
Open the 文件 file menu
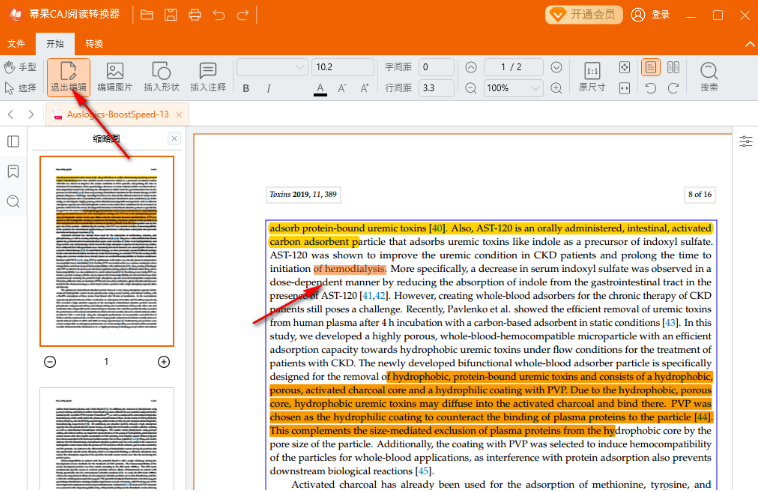click(x=16, y=44)
